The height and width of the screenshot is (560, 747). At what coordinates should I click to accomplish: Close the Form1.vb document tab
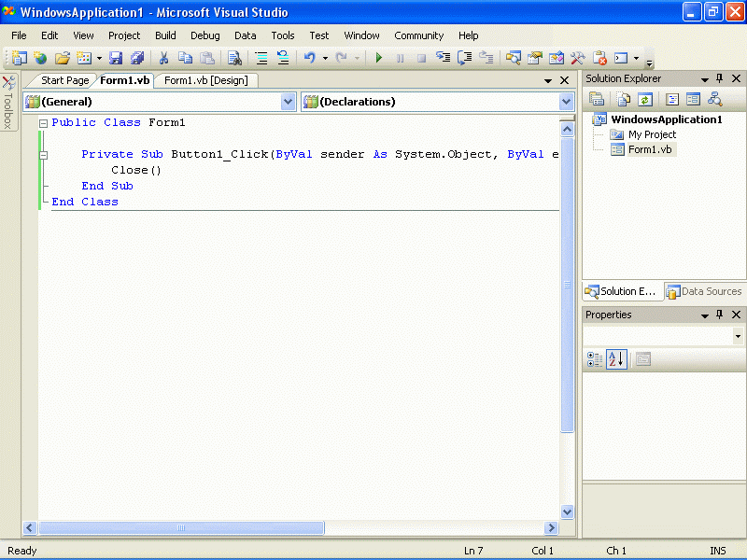565,80
